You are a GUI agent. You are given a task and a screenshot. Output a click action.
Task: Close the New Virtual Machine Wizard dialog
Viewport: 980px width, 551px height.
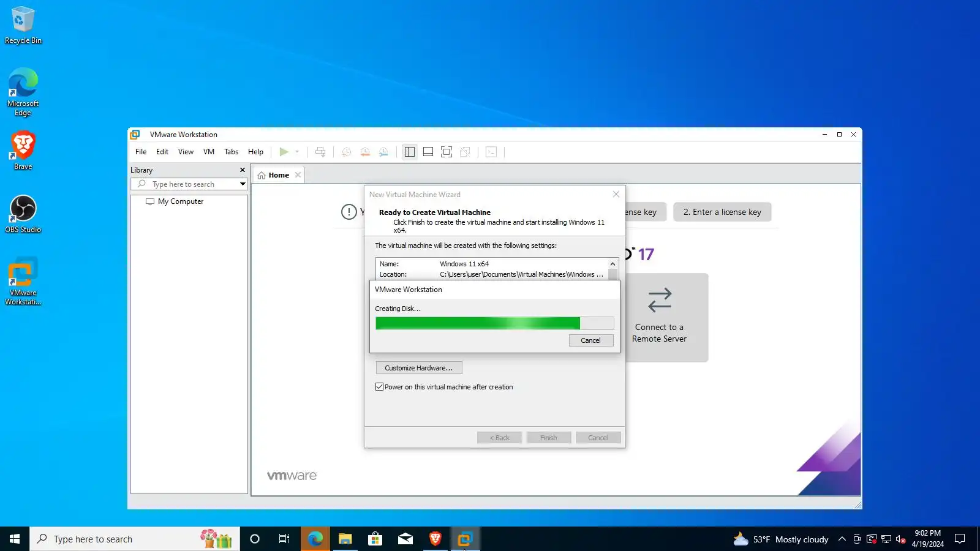(x=616, y=194)
